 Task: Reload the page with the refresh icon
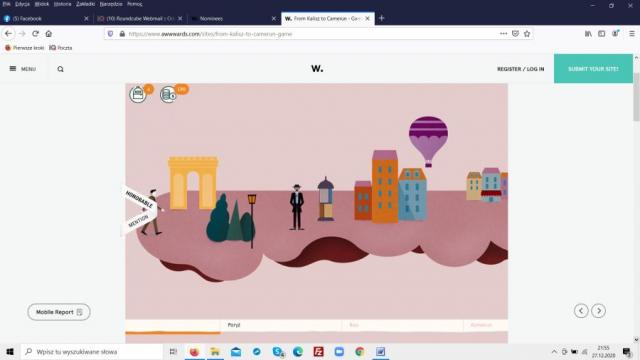[36, 34]
